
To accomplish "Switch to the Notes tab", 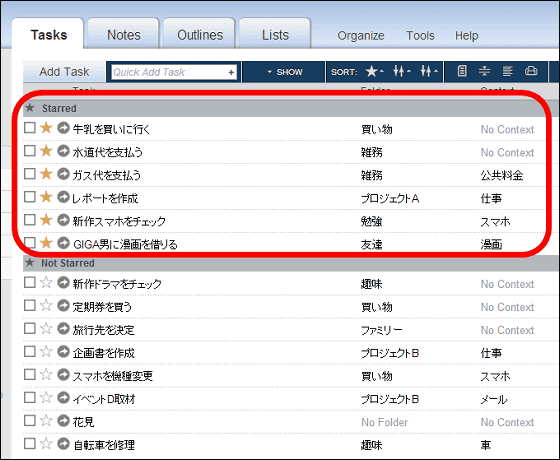I will click(x=124, y=35).
